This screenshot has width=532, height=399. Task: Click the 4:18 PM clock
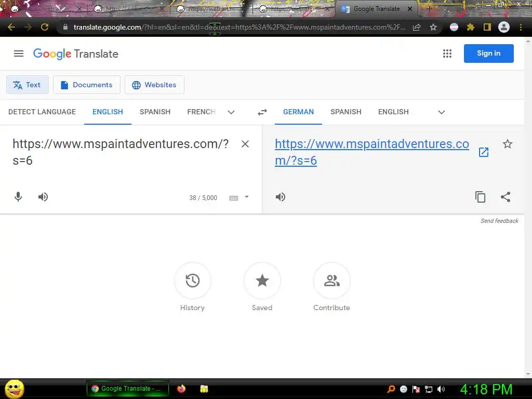486,389
